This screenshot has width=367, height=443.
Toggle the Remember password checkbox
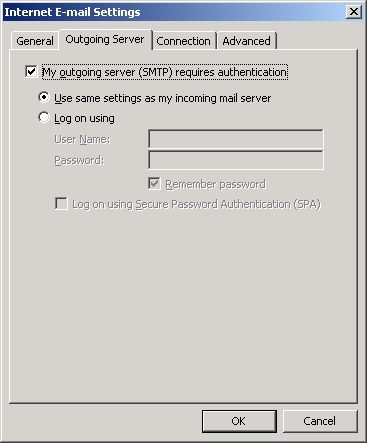pyautogui.click(x=154, y=184)
